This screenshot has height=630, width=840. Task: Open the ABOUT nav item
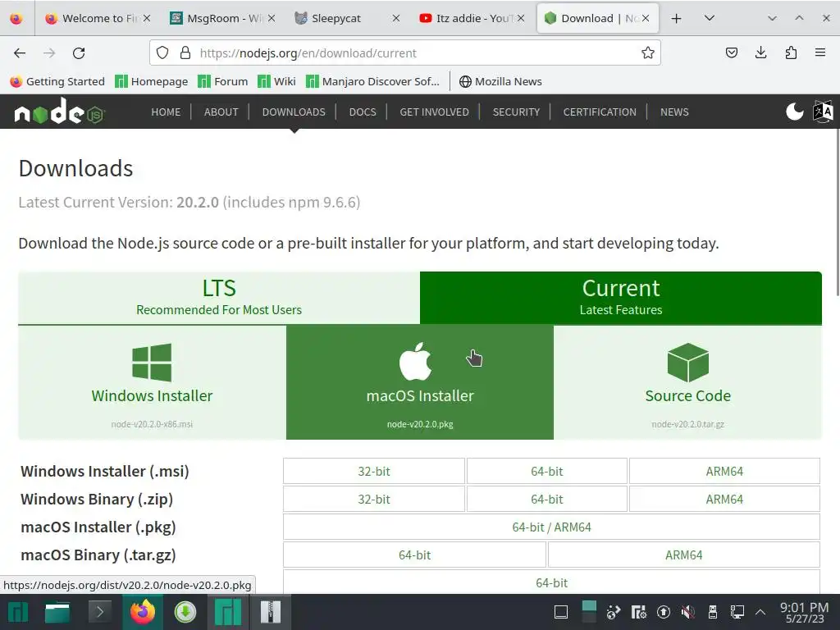221,112
